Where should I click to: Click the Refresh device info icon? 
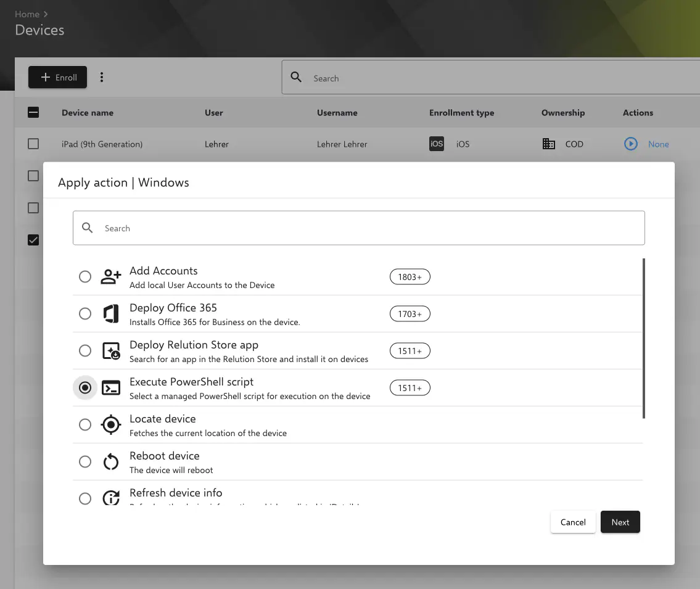pos(111,498)
